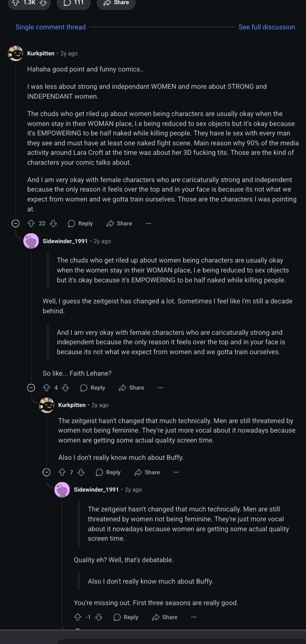
Task: Open more options on the 22-point comment
Action: click(x=148, y=223)
